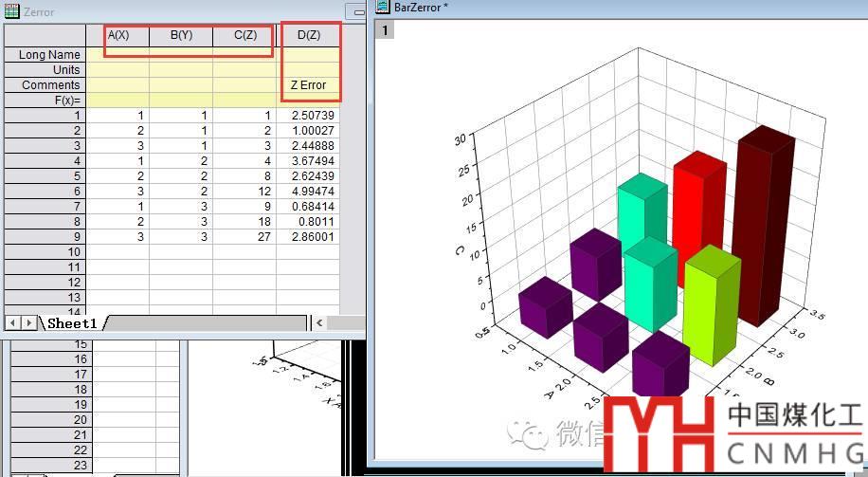The width and height of the screenshot is (868, 477).
Task: Select column A(X) header
Action: pos(118,35)
